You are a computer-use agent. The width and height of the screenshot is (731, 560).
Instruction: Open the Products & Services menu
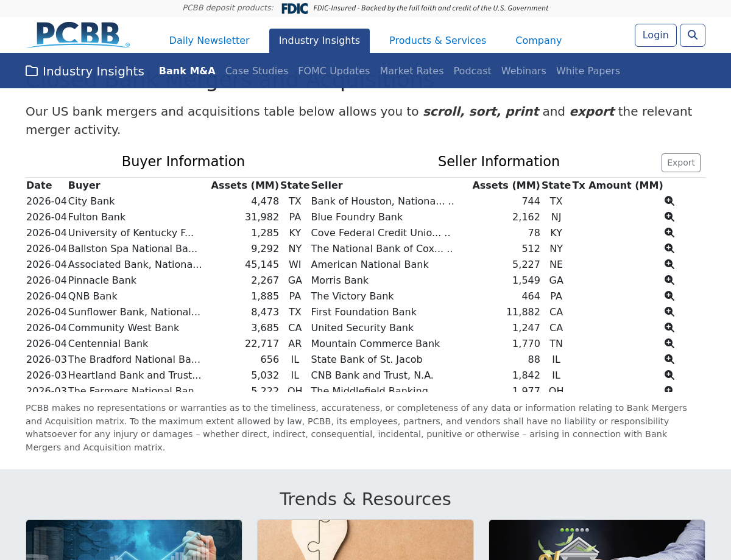437,41
